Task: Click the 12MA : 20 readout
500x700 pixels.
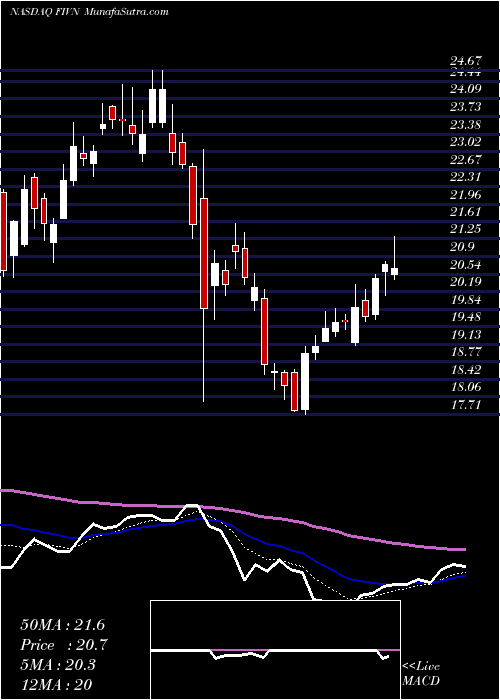Action: tap(55, 685)
